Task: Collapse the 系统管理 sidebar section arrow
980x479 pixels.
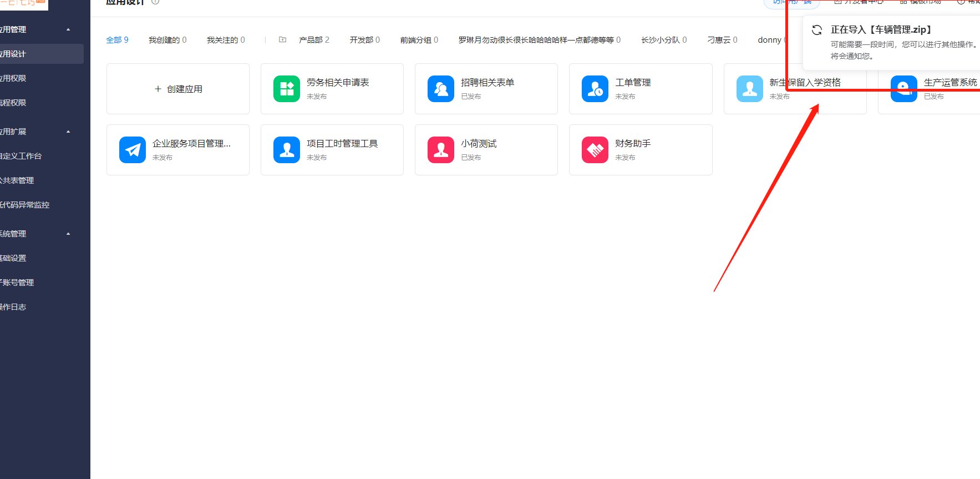Action: (68, 234)
